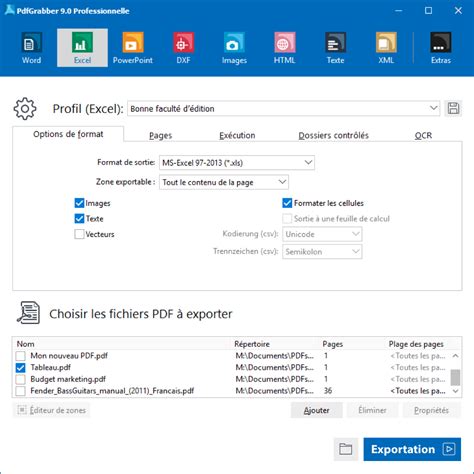Click the Ajouter button
Viewport: 474px width, 474px height.
[317, 410]
